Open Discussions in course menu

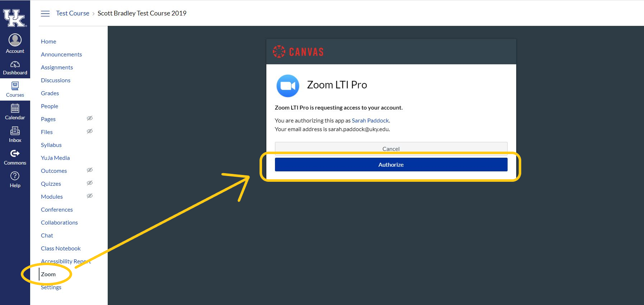(x=56, y=80)
